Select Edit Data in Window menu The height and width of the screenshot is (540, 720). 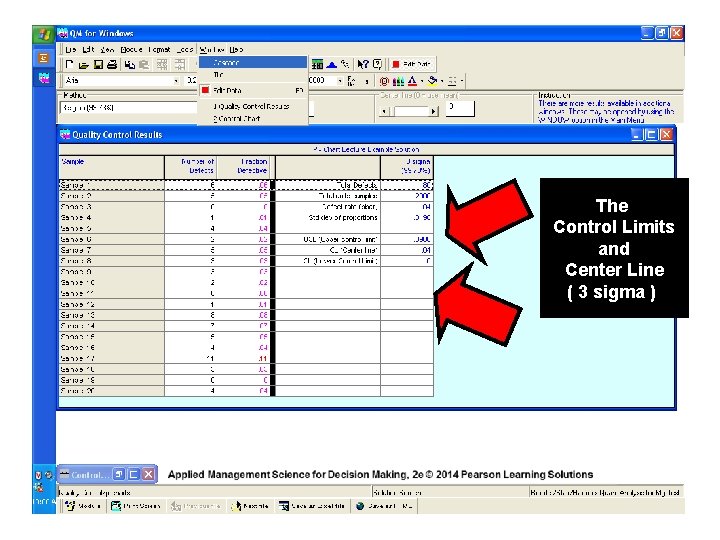tap(253, 90)
